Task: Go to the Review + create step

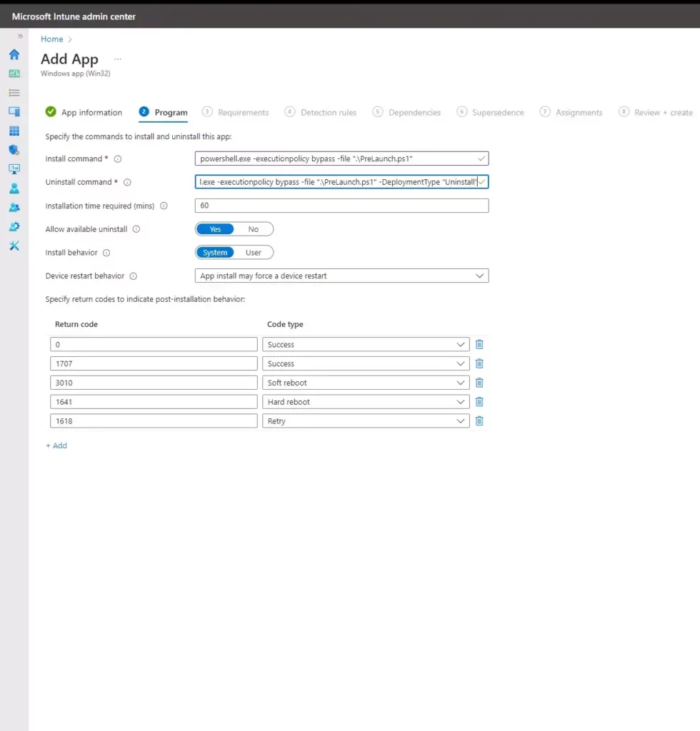Action: 656,112
